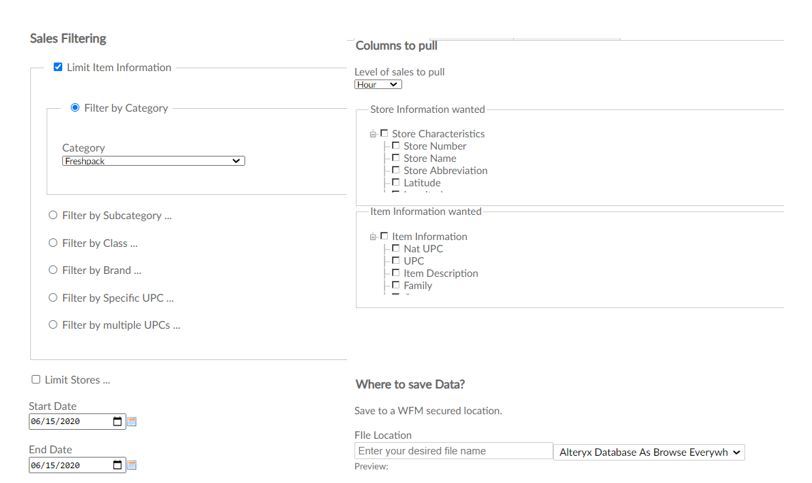This screenshot has width=812, height=483.
Task: Click the file name input field
Action: 453,451
